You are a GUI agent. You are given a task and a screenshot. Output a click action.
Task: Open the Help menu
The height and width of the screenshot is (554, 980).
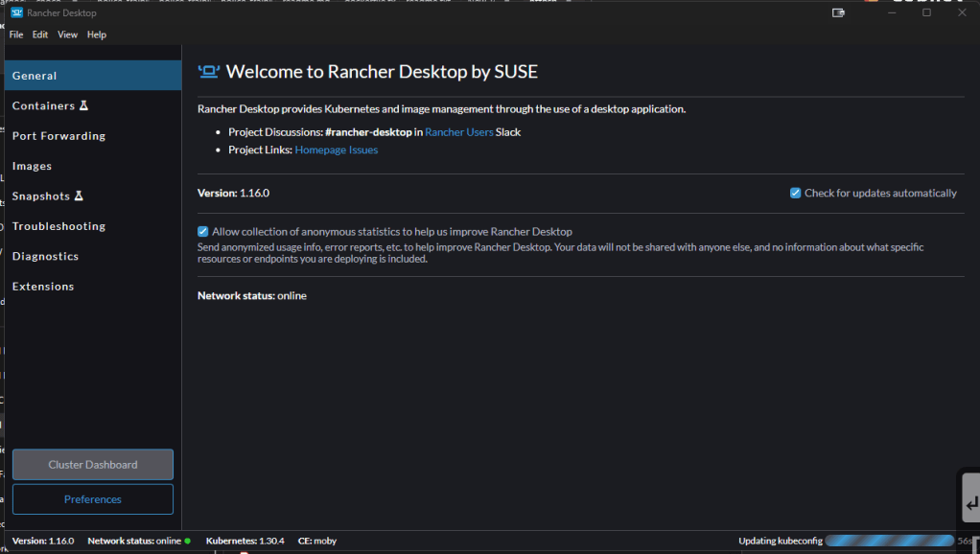click(x=96, y=35)
